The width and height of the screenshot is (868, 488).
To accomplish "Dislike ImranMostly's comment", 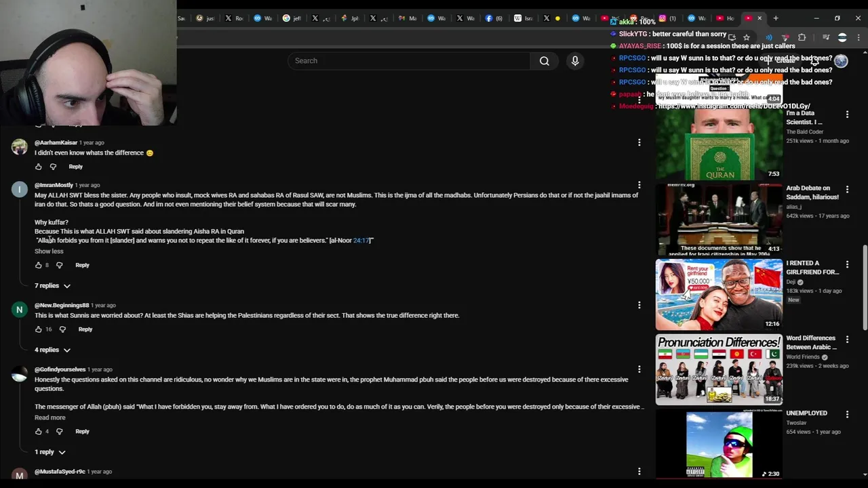I will pos(60,265).
